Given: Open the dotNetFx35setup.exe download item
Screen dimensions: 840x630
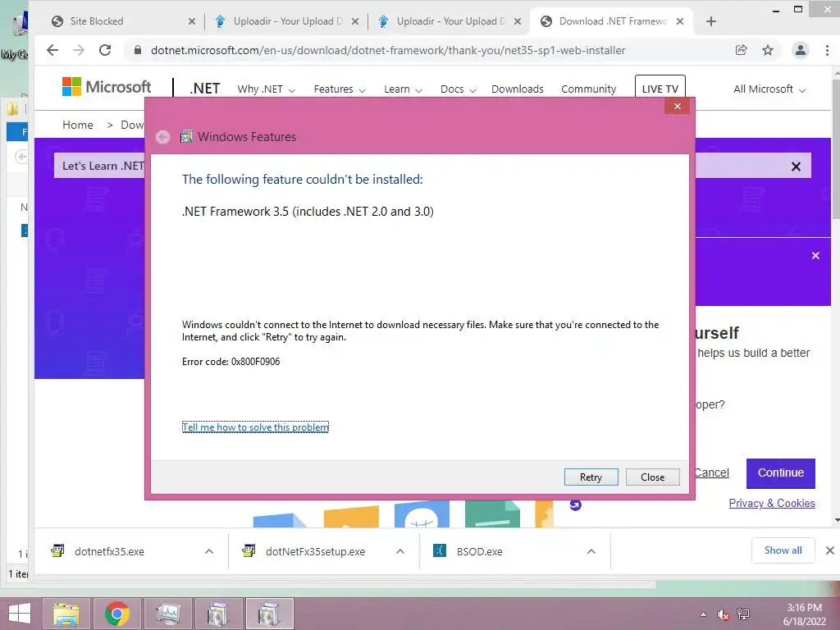Looking at the screenshot, I should (x=323, y=551).
